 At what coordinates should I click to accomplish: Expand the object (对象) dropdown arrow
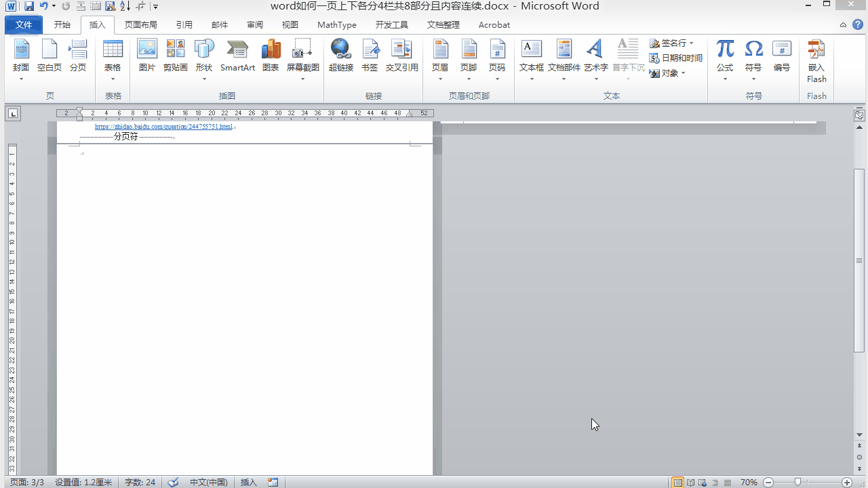coord(684,73)
